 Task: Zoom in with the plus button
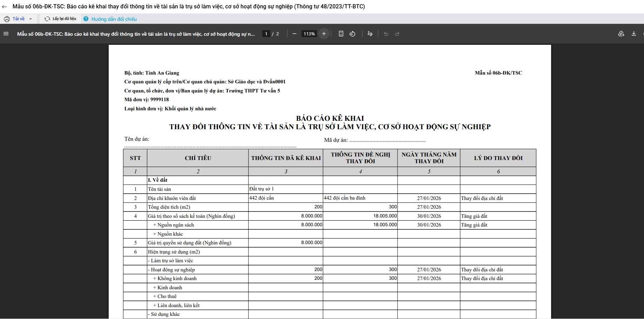click(x=324, y=34)
